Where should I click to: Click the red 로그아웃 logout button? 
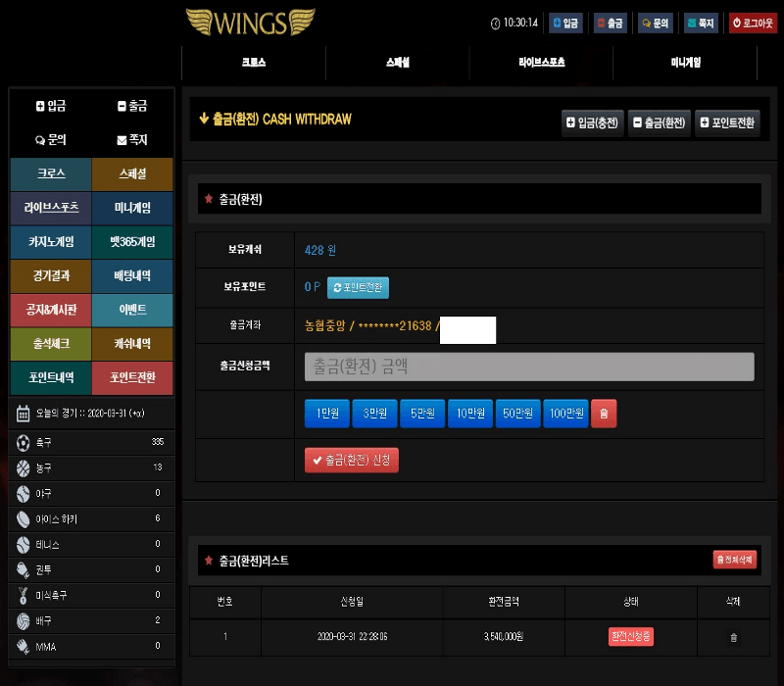pyautogui.click(x=753, y=23)
